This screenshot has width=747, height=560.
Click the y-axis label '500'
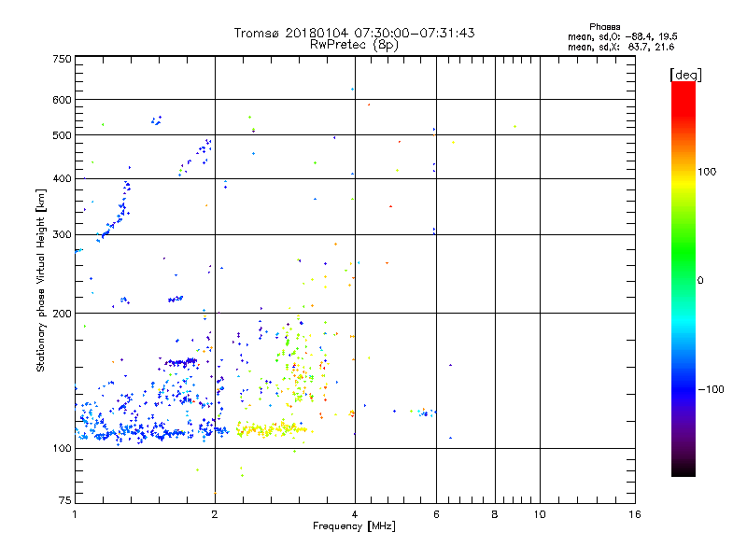(62, 135)
